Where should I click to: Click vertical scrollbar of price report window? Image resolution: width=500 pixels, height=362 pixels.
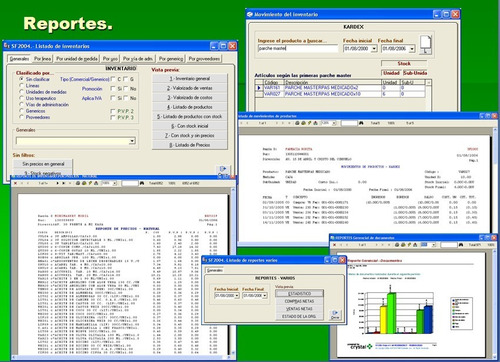click(232, 272)
